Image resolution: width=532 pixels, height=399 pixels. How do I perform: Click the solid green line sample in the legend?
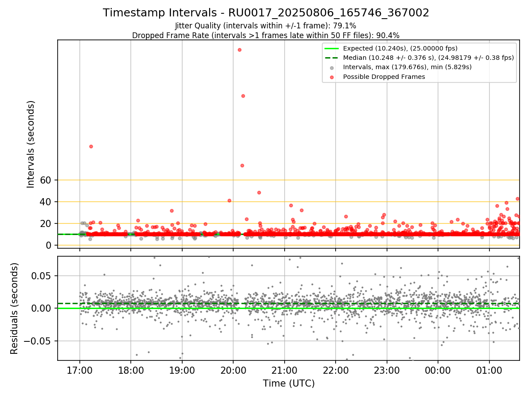[332, 48]
